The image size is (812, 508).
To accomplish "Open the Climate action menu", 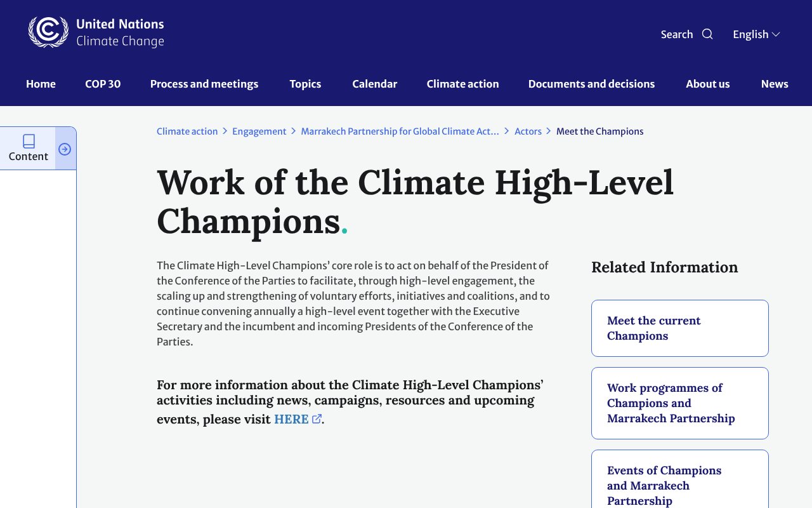I will coord(462,84).
